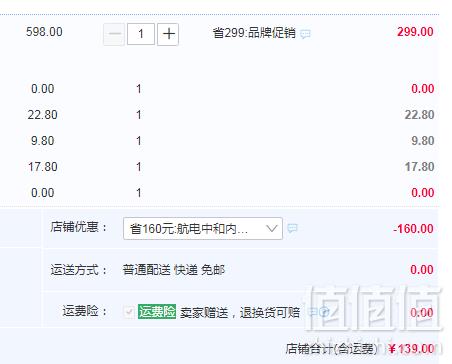Select the unit price 9.80 in the left column
Image resolution: width=452 pixels, height=364 pixels.
(43, 141)
